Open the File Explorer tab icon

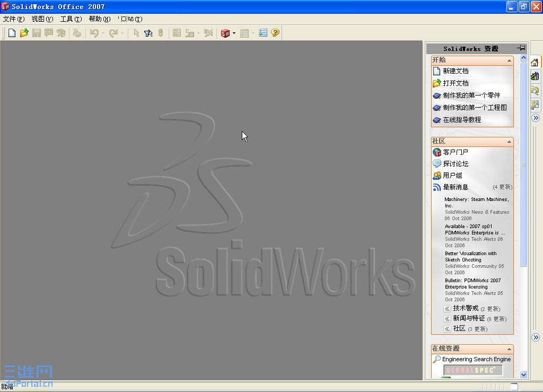tap(535, 90)
